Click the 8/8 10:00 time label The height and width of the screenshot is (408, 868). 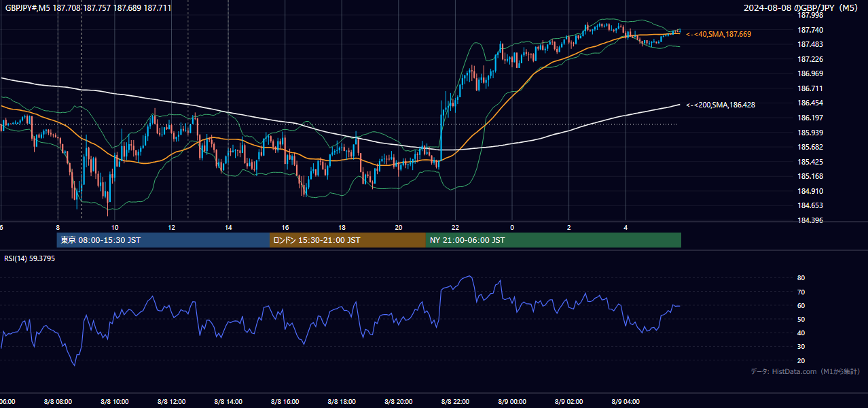[115, 402]
